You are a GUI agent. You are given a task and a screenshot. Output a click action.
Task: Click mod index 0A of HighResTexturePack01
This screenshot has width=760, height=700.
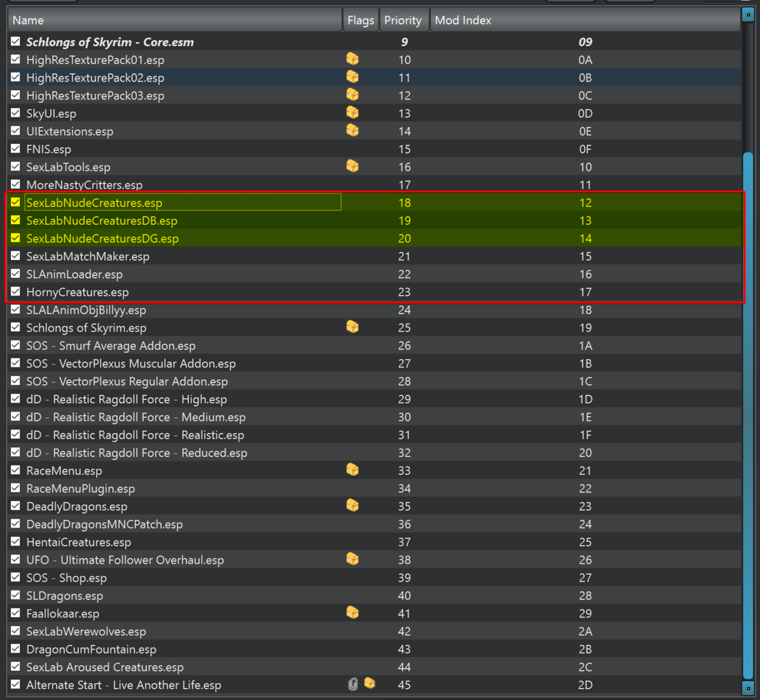pos(585,60)
